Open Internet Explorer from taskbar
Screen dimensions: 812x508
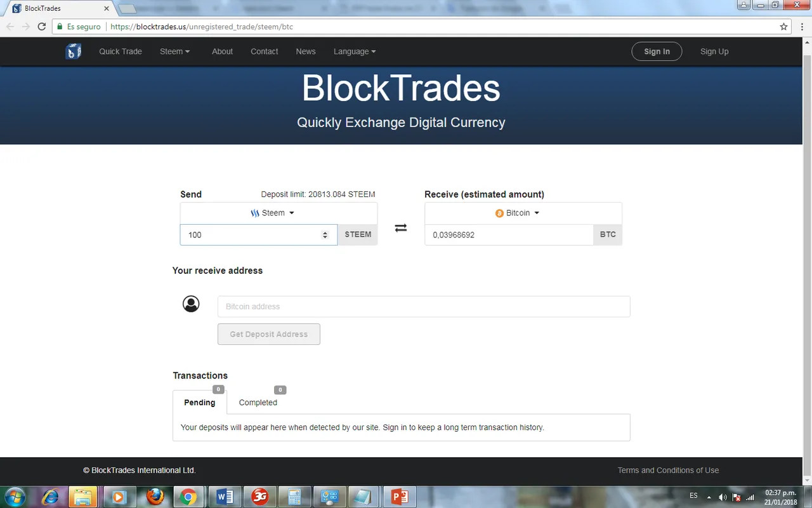(51, 497)
